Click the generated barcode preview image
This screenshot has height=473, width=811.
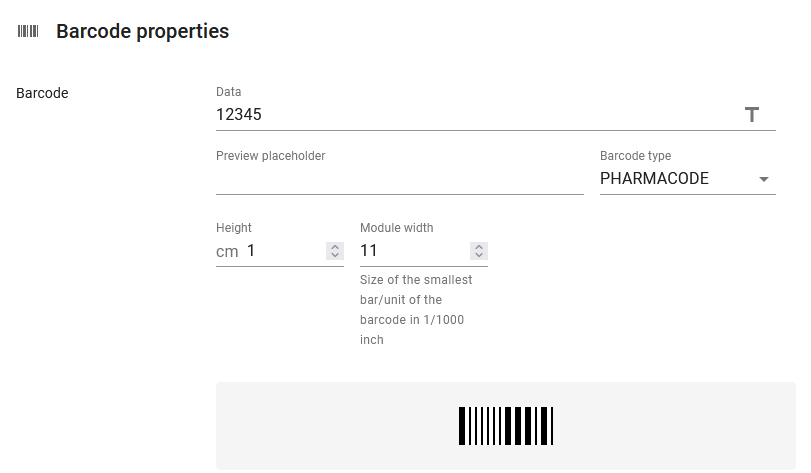506,425
